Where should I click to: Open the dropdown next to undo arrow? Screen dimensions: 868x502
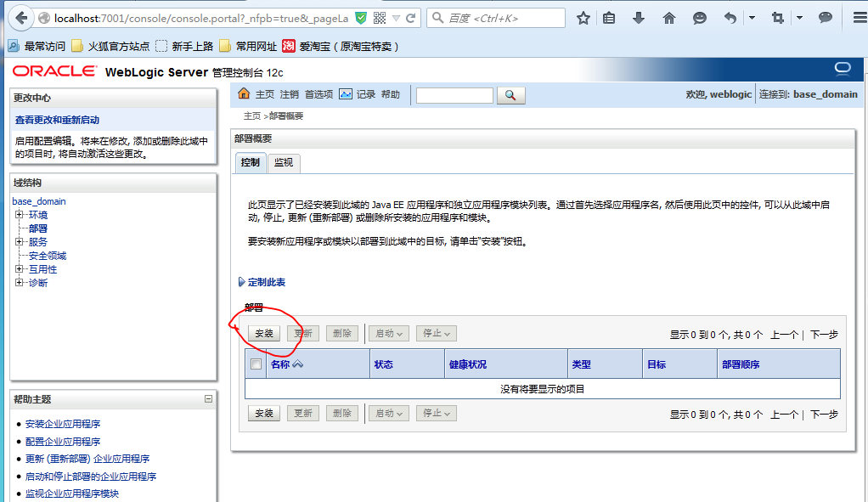752,19
